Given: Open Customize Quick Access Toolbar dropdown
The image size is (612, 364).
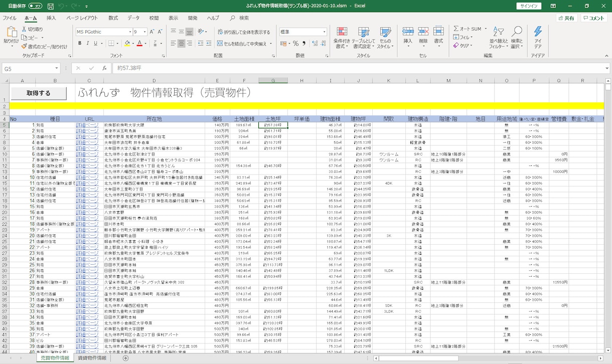Looking at the screenshot, I should click(x=87, y=7).
